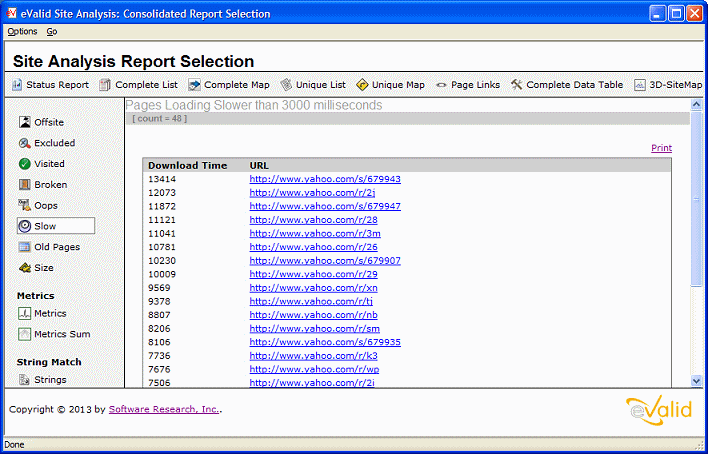The width and height of the screenshot is (708, 454).
Task: Open the 3D-SiteMap icon
Action: 640,85
